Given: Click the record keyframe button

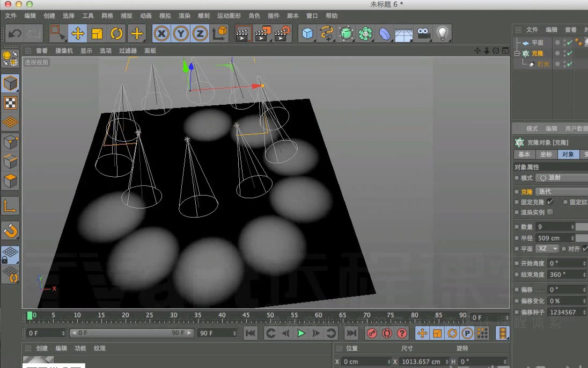Looking at the screenshot, I should click(x=371, y=333).
